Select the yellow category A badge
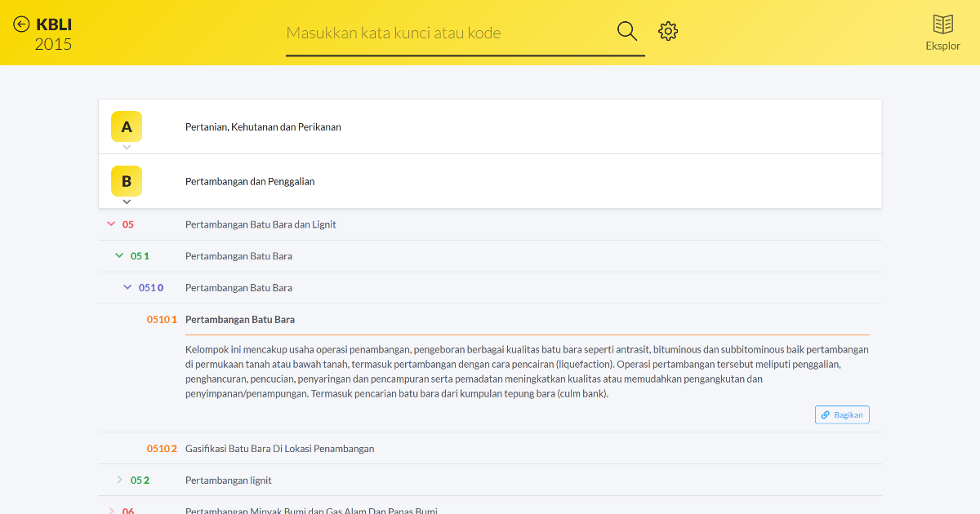Viewport: 980px width, 514px height. [x=127, y=126]
